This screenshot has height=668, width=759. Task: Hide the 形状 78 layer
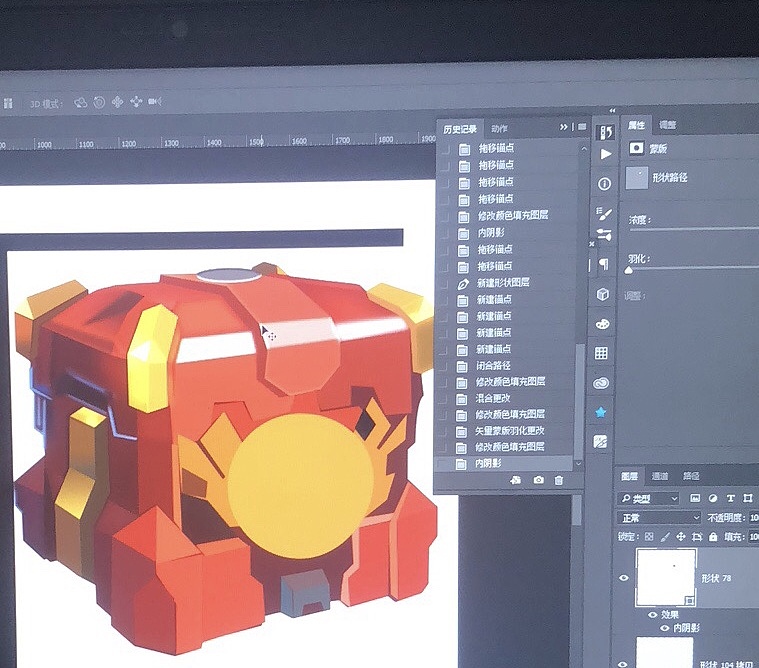[624, 578]
